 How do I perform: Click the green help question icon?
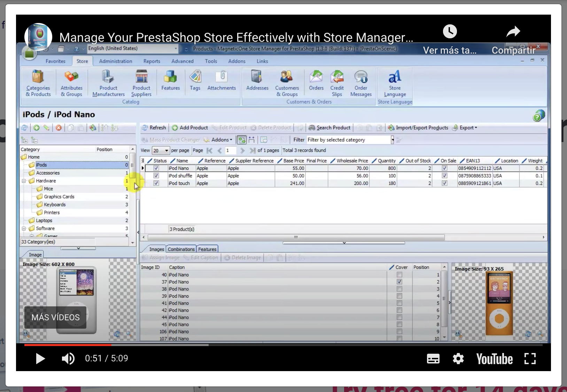click(538, 115)
